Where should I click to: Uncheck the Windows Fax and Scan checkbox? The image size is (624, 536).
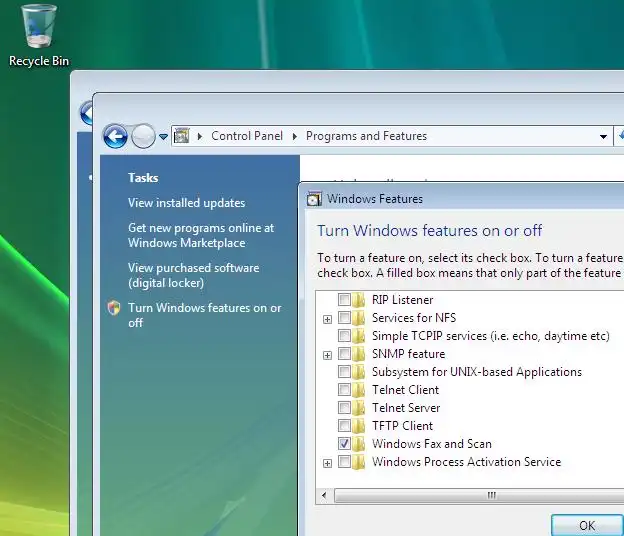pyautogui.click(x=344, y=443)
